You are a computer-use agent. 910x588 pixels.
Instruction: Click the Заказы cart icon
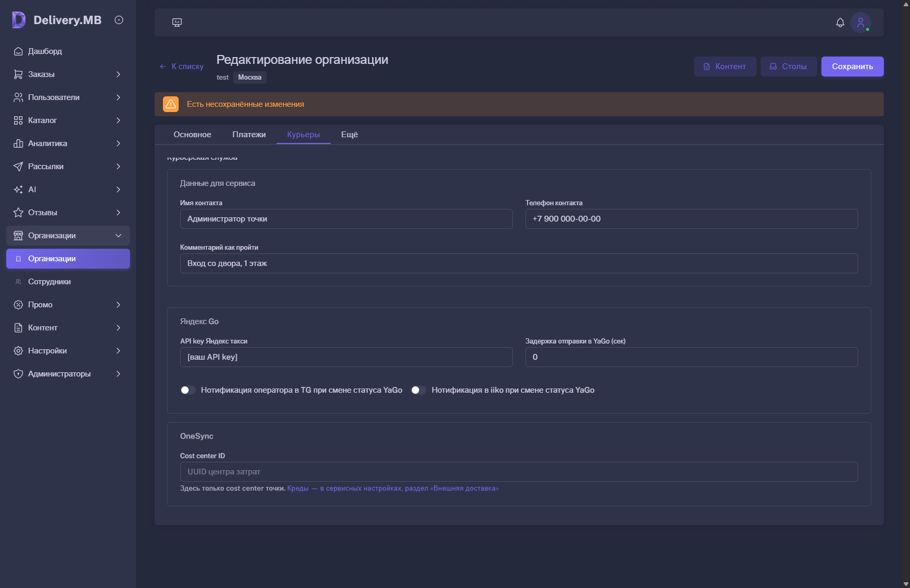tap(18, 74)
